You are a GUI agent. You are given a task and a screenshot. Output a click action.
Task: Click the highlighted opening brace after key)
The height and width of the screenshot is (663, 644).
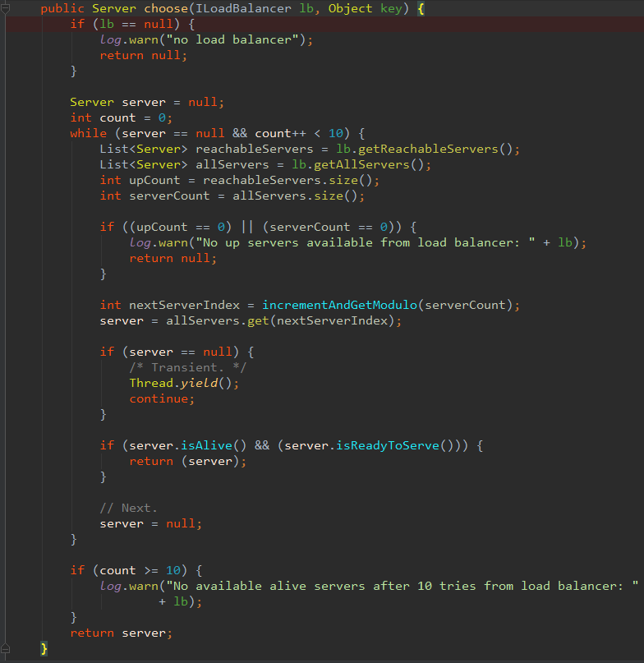[x=421, y=9]
